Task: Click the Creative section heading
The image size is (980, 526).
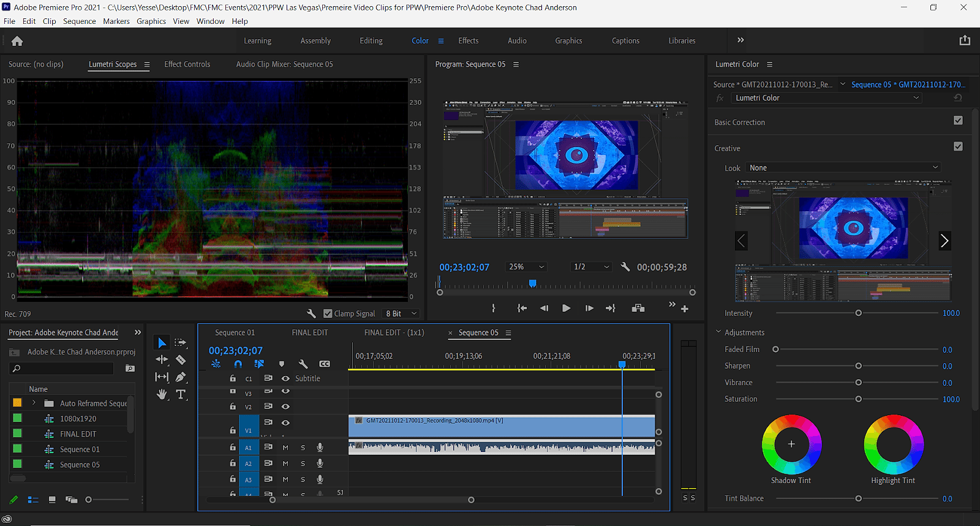Action: point(727,148)
